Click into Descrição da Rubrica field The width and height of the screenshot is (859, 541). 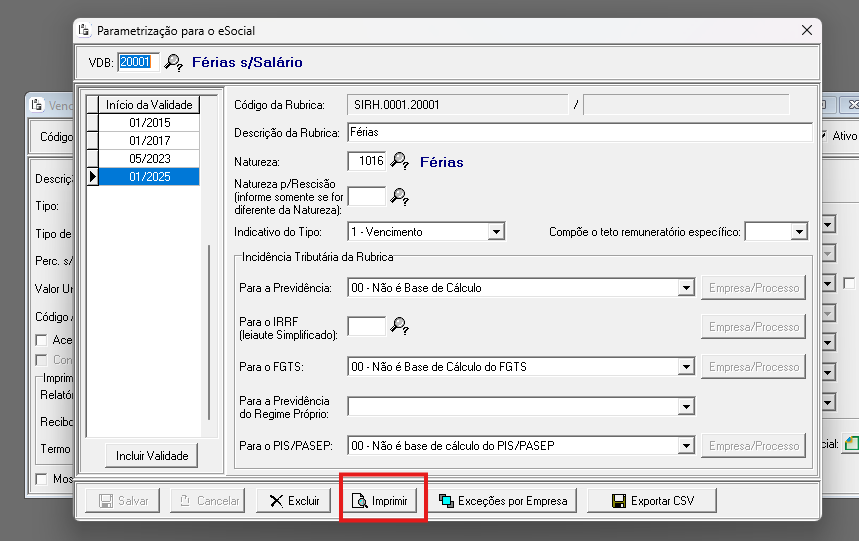pos(578,132)
